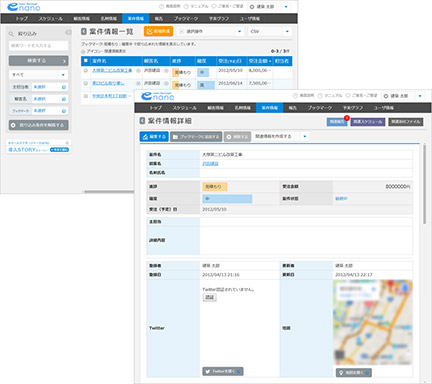The width and height of the screenshot is (432, 384).
Task: Switch to トップ tab in list window
Action: [22, 19]
